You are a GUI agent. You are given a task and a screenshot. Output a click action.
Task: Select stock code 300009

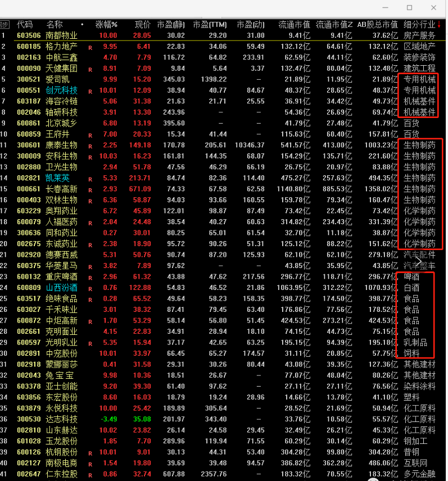pyautogui.click(x=29, y=156)
